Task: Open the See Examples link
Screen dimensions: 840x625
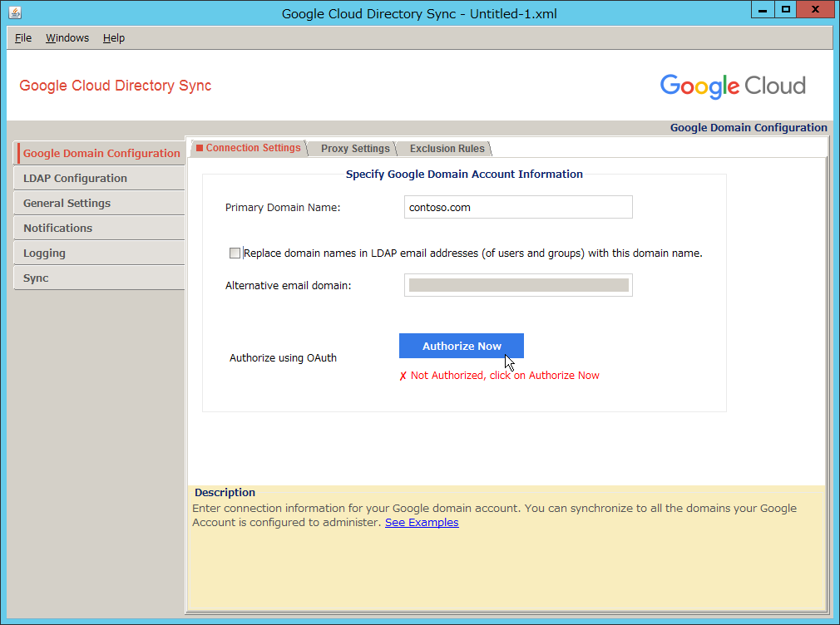Action: 422,522
